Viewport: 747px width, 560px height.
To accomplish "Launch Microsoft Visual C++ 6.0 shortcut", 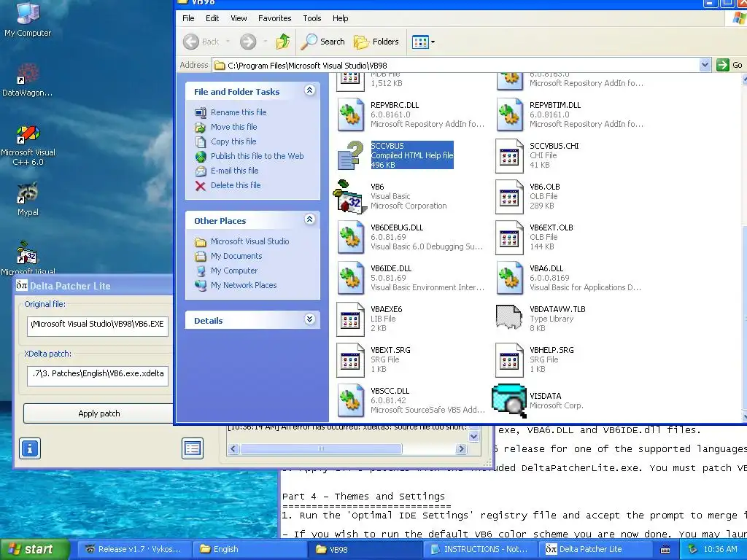I will (x=28, y=146).
